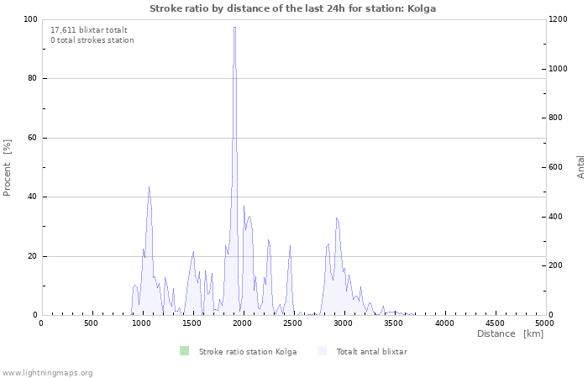Image resolution: width=588 pixels, height=378 pixels.
Task: Click the 'Antal' right axis label
Action: point(580,166)
